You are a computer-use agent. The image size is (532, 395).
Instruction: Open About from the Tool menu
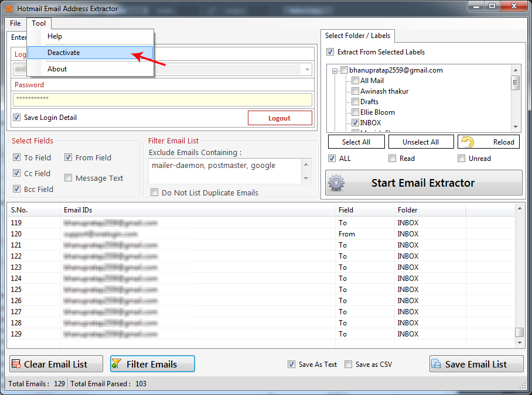tap(90, 69)
